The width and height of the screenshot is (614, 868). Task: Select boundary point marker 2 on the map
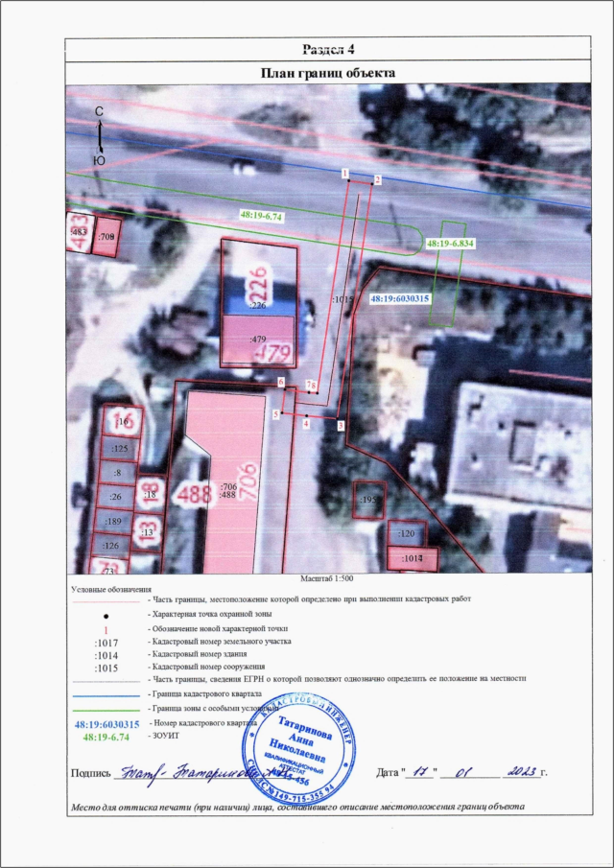[x=377, y=179]
